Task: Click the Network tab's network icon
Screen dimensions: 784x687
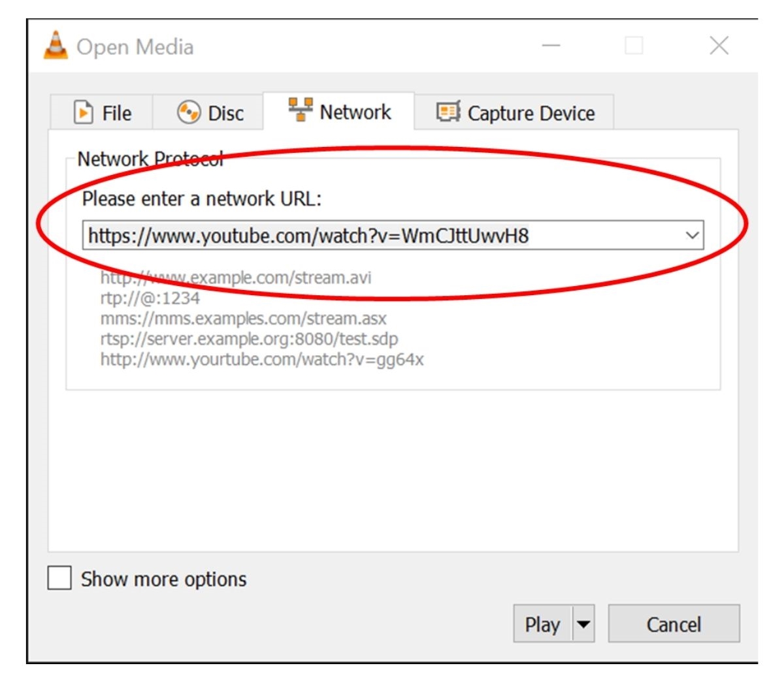Action: [x=301, y=110]
